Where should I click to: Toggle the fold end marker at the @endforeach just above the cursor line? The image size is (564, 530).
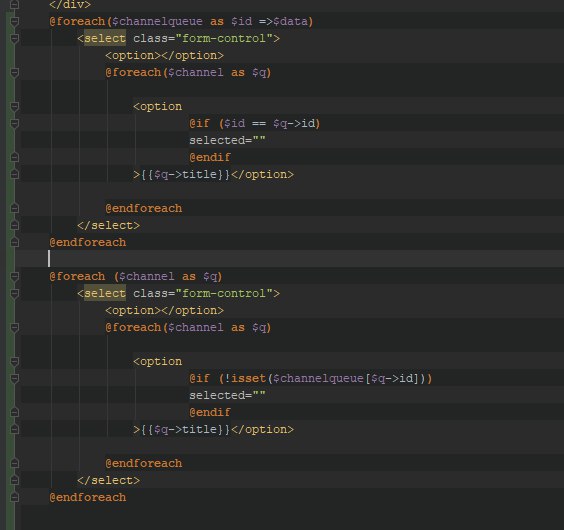click(x=14, y=242)
